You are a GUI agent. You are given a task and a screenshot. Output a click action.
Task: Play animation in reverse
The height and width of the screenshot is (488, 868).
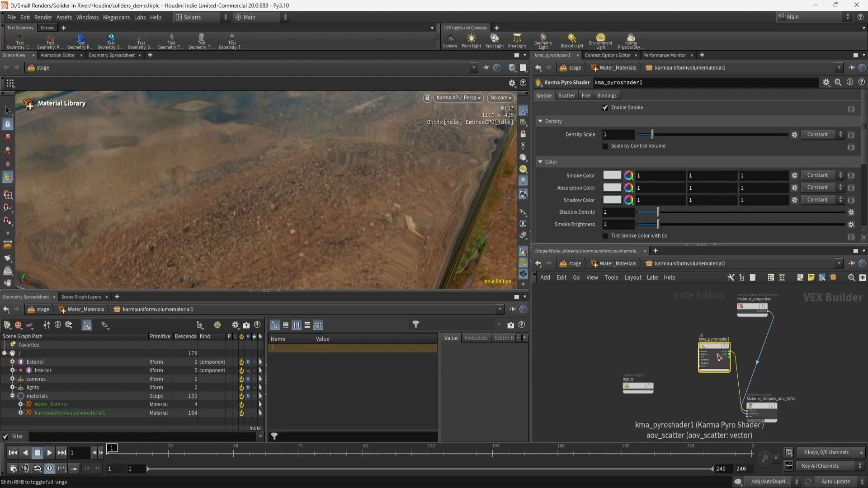25,452
